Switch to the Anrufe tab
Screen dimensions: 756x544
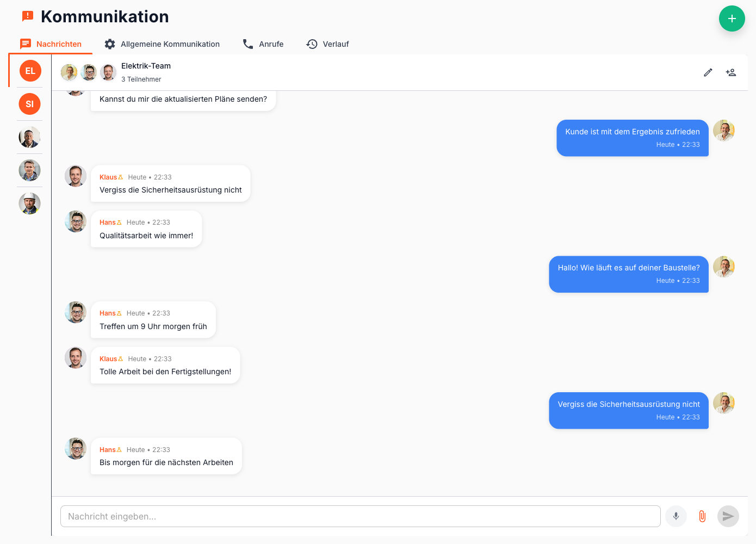tap(263, 44)
